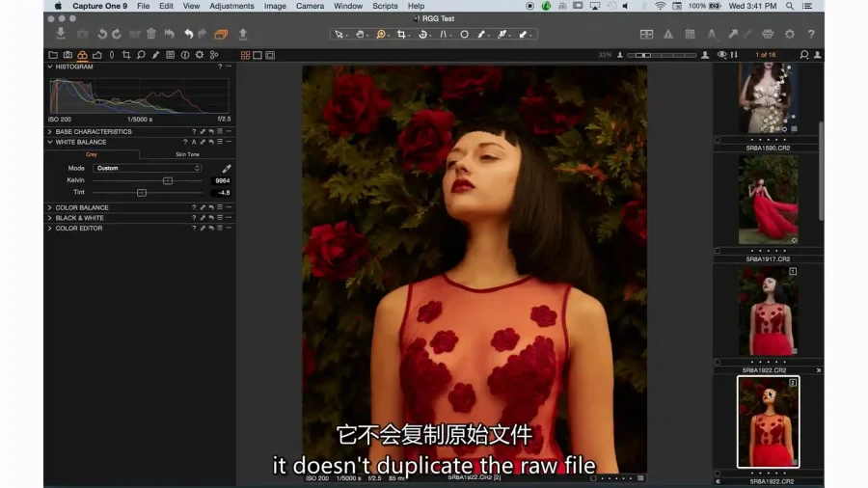Open the Details magnifier tool tab
Image resolution: width=868 pixels, height=488 pixels.
(141, 55)
